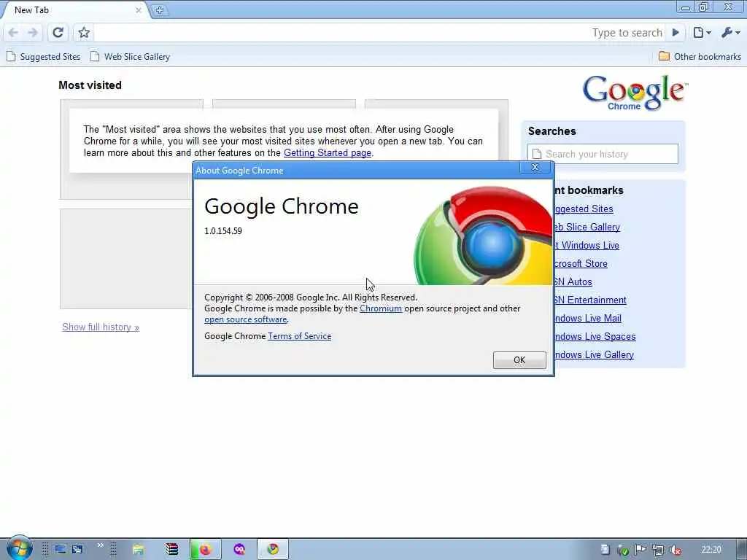Screen dimensions: 747x560
Task: Open the Windows Live Mail bookmark
Action: (588, 318)
